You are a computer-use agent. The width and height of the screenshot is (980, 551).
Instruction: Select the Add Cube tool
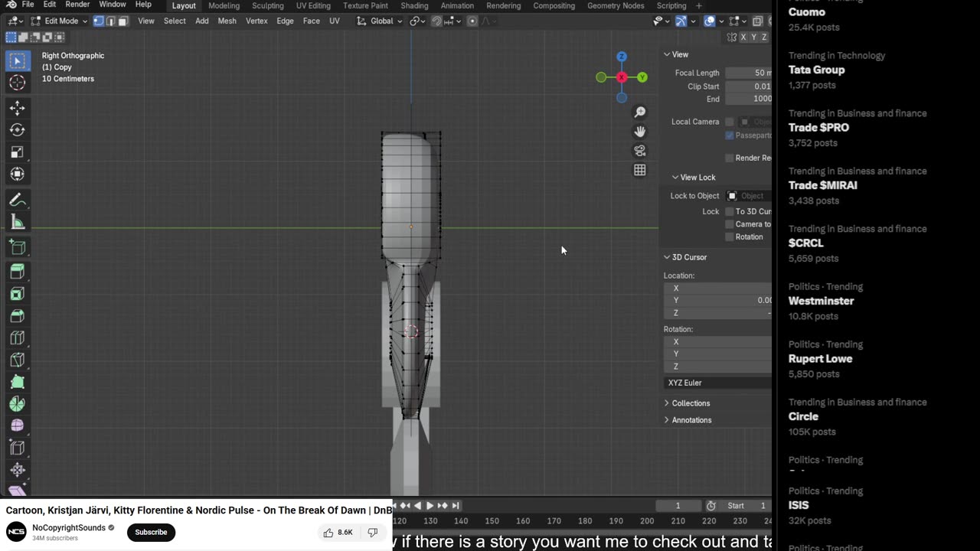pos(17,247)
